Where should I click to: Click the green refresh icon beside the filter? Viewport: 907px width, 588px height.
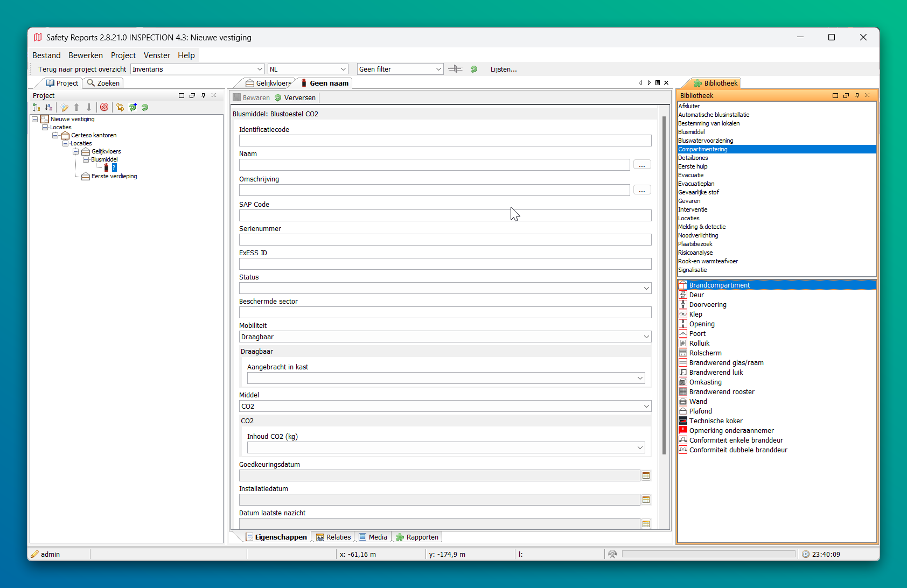point(474,69)
